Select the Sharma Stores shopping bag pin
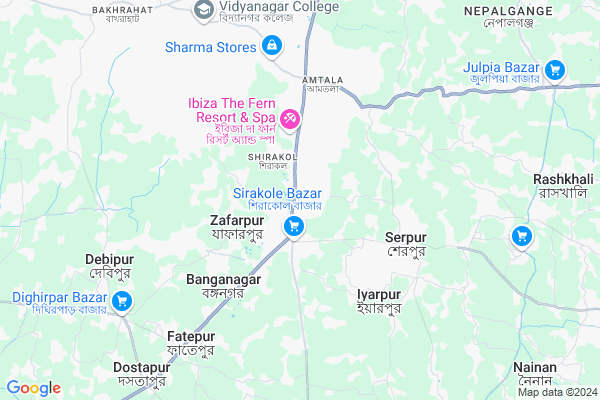 click(x=272, y=46)
